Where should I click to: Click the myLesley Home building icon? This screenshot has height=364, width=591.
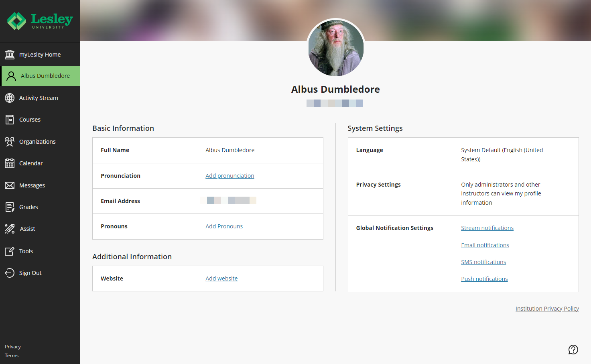tap(10, 55)
